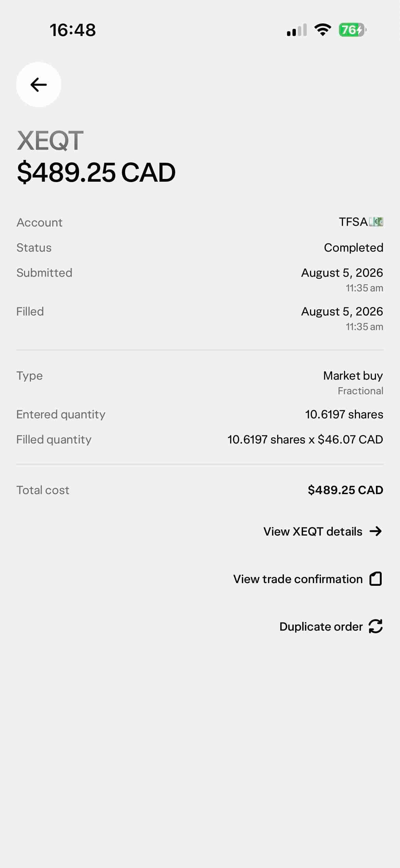
Task: Click the arrow icon beside View XEQT details
Action: (376, 531)
